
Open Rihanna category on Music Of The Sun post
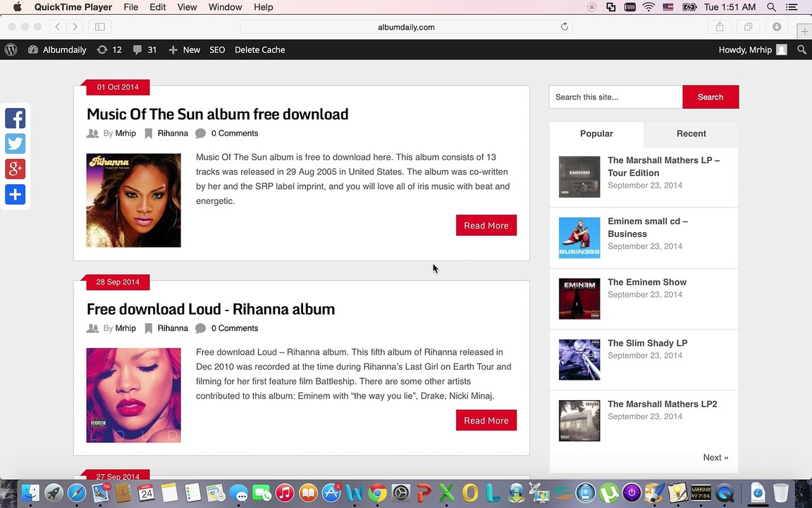click(x=173, y=133)
